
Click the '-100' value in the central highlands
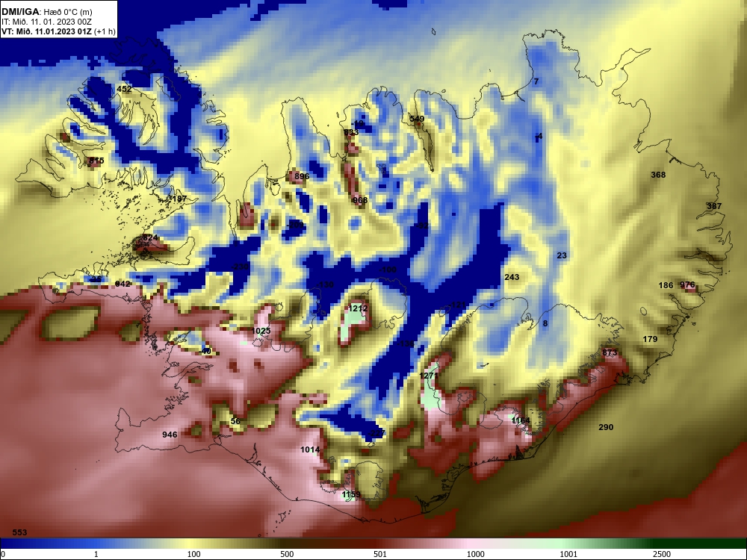[387, 270]
